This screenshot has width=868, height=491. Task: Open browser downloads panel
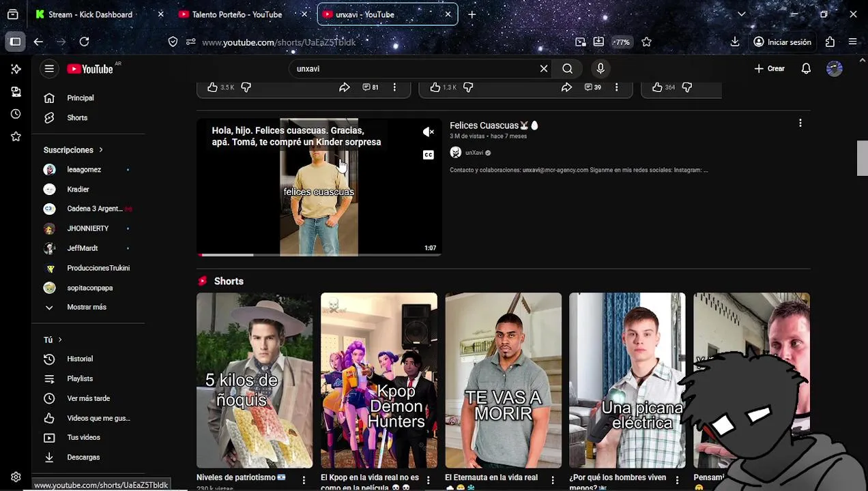tap(735, 42)
